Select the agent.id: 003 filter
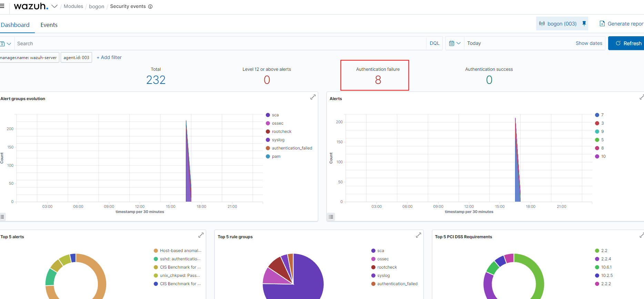644x299 pixels. [x=76, y=57]
